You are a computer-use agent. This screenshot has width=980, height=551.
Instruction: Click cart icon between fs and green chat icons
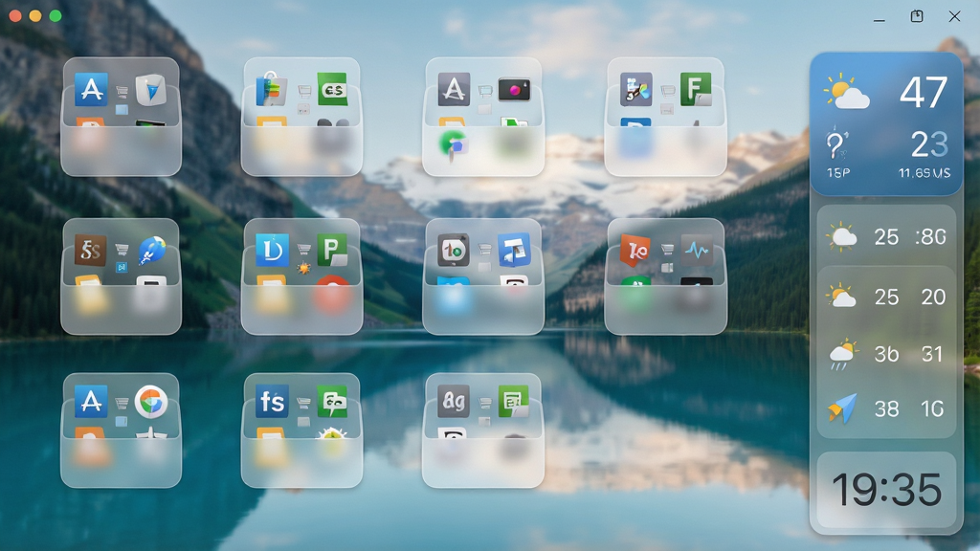click(303, 403)
